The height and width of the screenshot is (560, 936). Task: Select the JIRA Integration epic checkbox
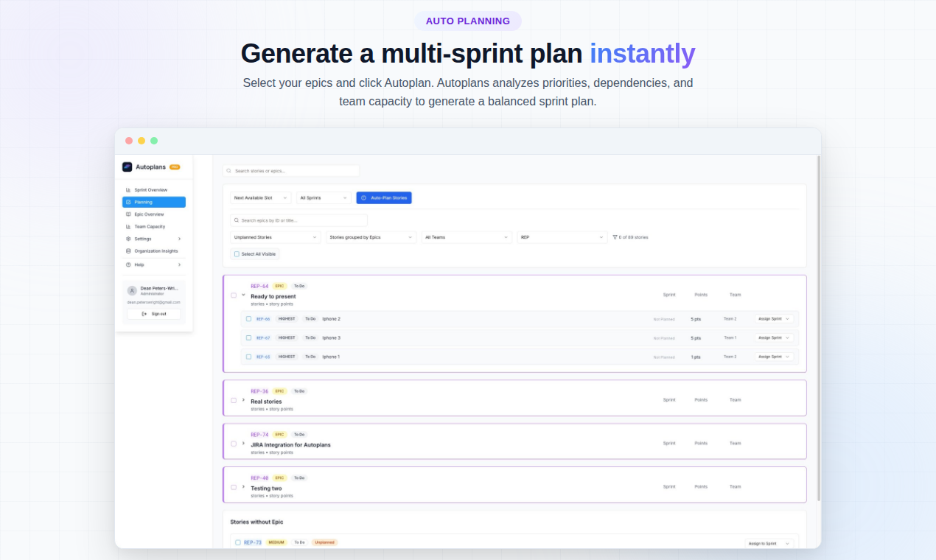point(234,444)
